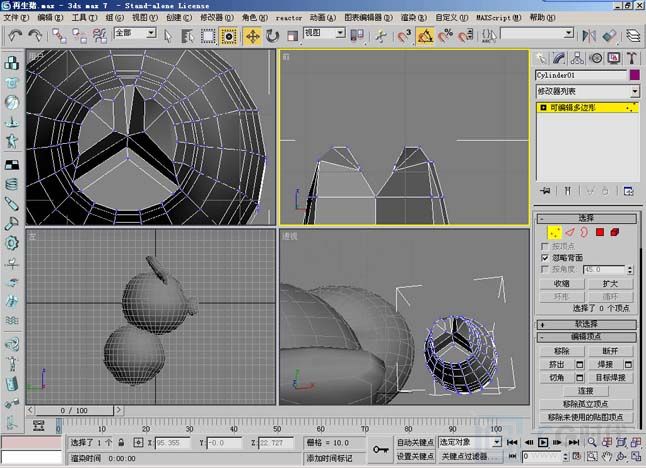Toggle the Angle Snap icon
Image resolution: width=646 pixels, height=468 pixels.
tap(425, 36)
